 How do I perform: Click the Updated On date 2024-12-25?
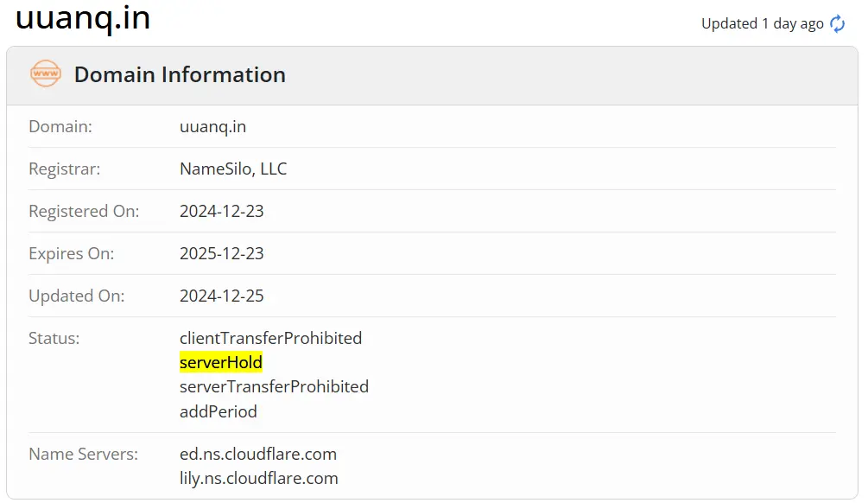(222, 296)
